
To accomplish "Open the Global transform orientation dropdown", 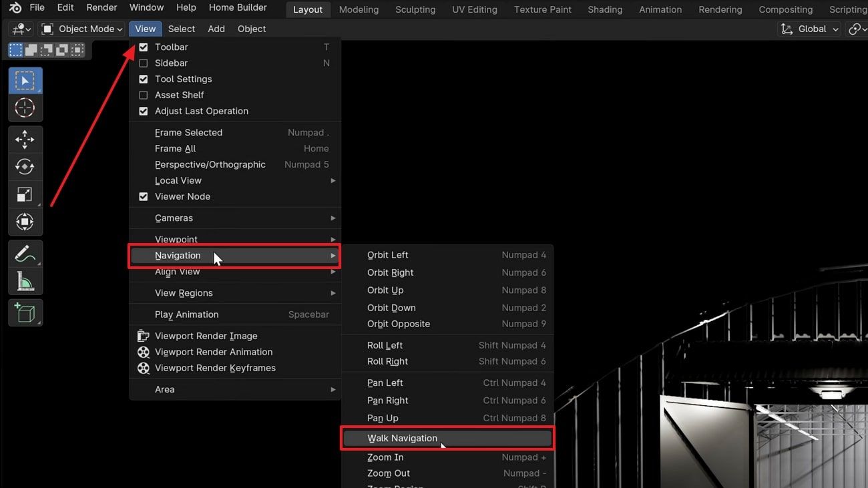I will [x=809, y=29].
